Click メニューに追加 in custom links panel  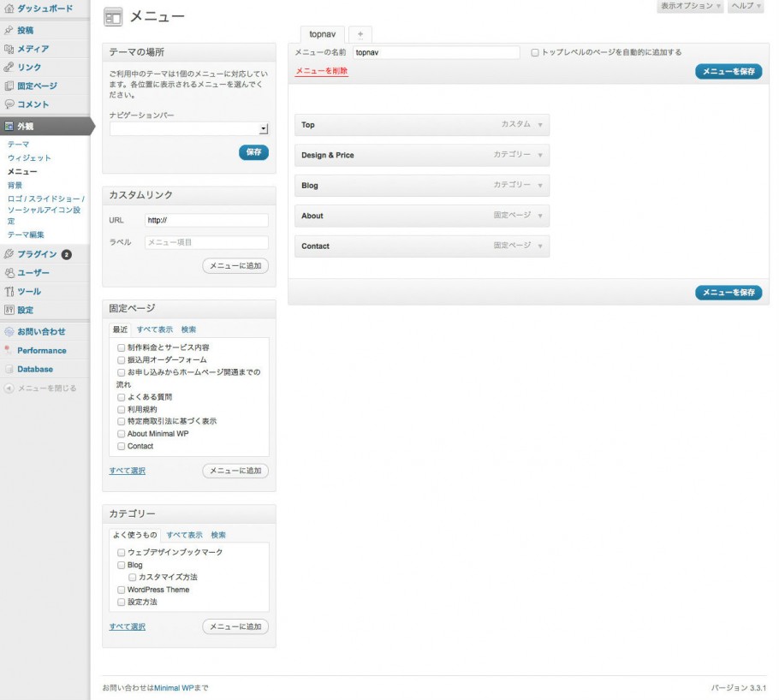[x=235, y=266]
